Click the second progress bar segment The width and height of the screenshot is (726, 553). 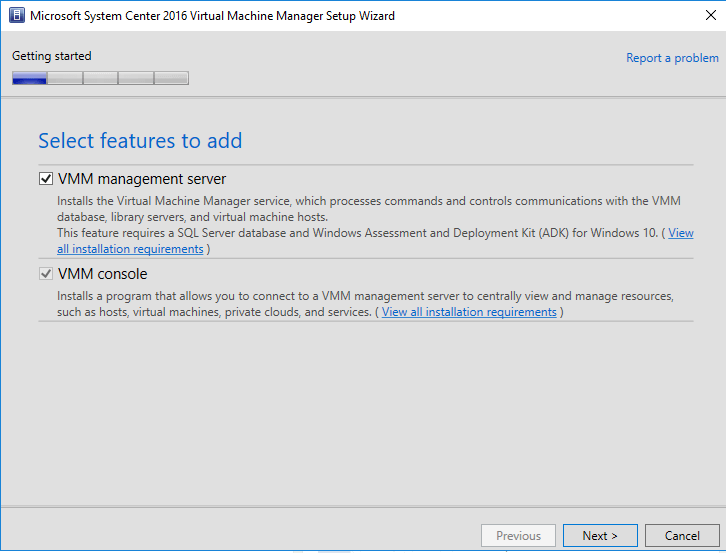65,78
